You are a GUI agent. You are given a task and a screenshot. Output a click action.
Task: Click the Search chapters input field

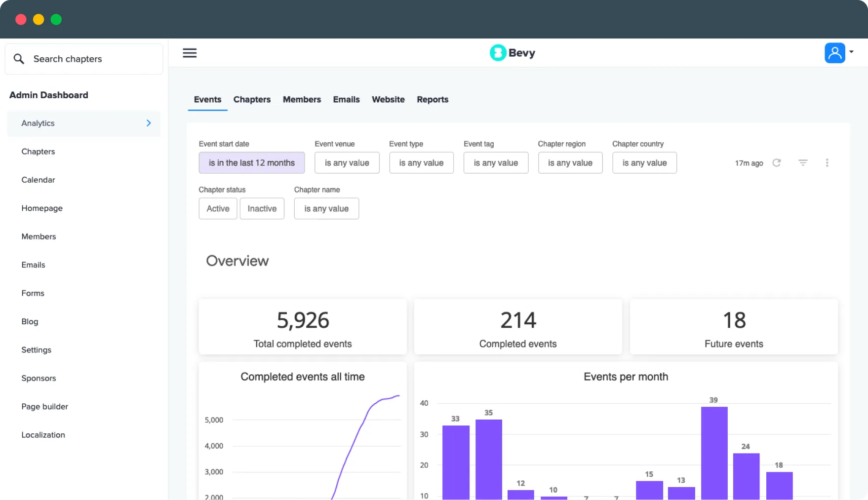[x=94, y=59]
